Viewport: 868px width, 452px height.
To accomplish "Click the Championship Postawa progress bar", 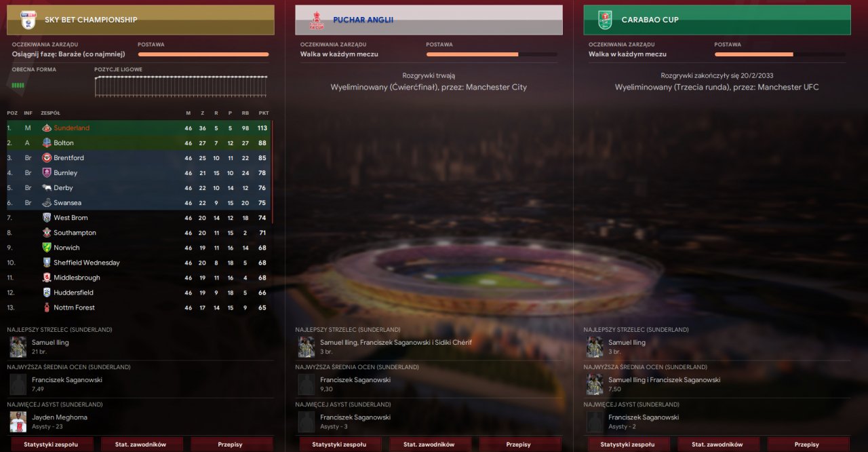I will [203, 54].
